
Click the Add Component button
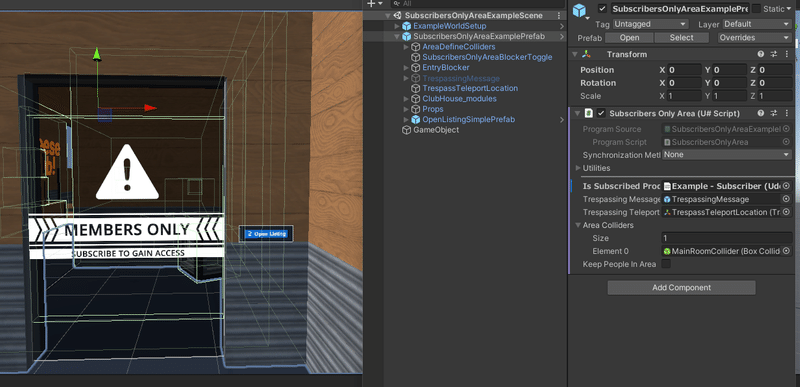pos(681,288)
